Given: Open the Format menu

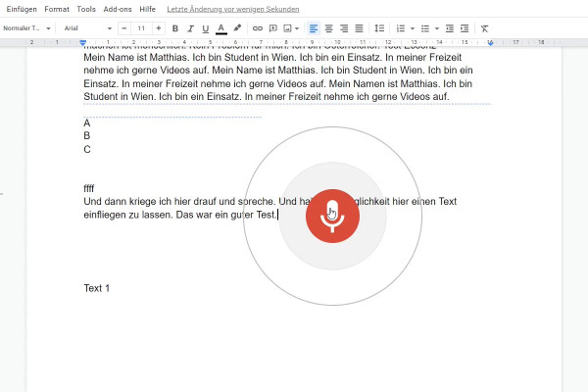Looking at the screenshot, I should tap(57, 9).
